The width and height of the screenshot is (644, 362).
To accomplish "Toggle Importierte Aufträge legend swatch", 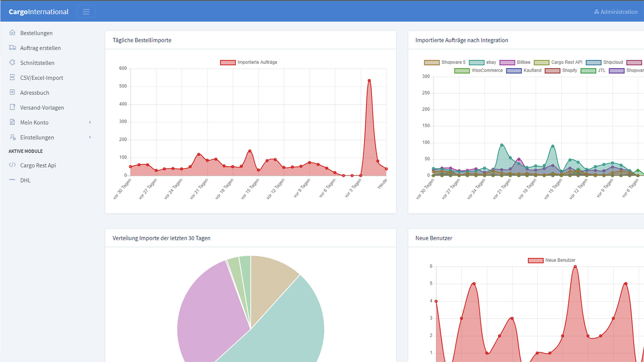I will click(x=228, y=62).
